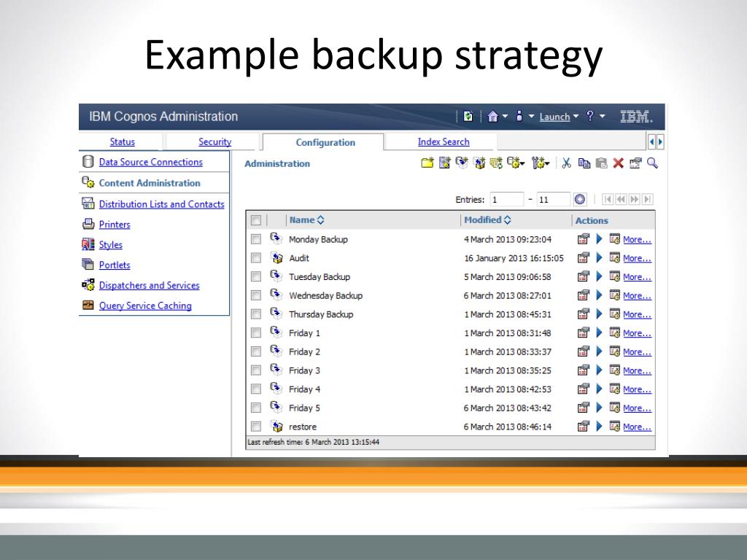This screenshot has width=747, height=560.
Task: Sort the list by Modified column
Action: (x=487, y=220)
